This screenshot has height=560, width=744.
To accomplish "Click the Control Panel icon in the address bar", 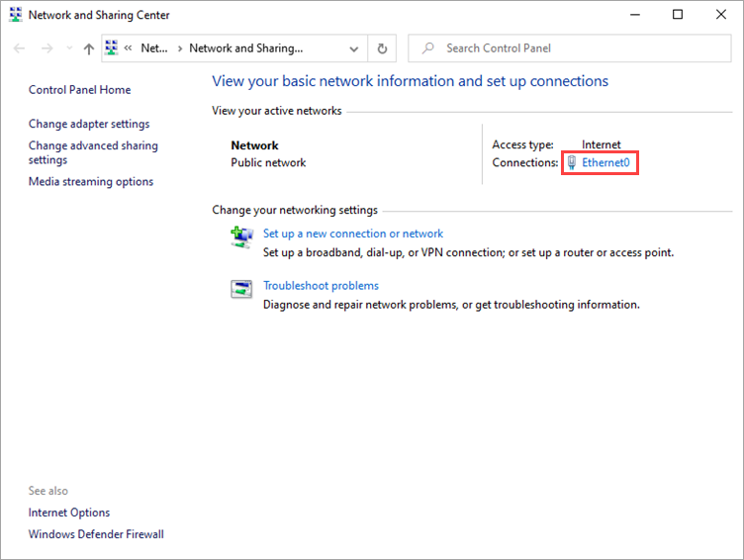I will tap(112, 47).
